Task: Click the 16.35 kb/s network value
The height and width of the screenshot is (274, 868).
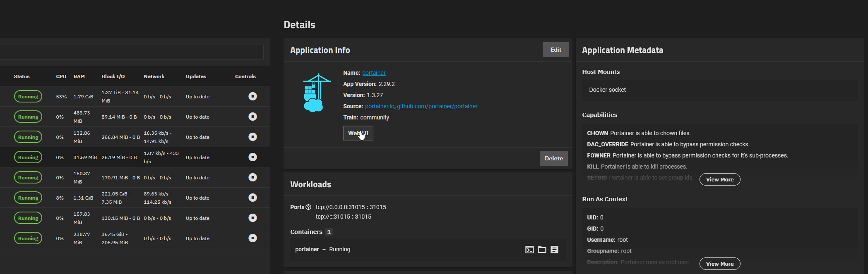Action: [x=158, y=137]
